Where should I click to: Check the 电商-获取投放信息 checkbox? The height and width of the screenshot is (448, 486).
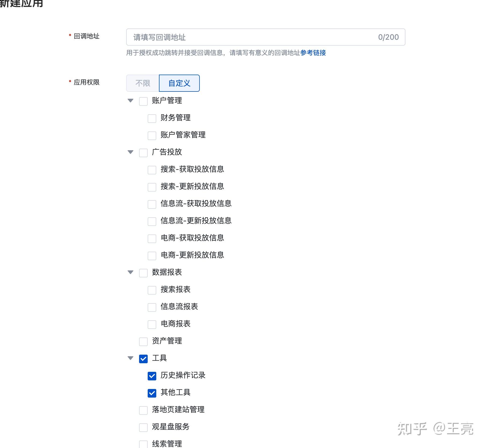(x=152, y=239)
